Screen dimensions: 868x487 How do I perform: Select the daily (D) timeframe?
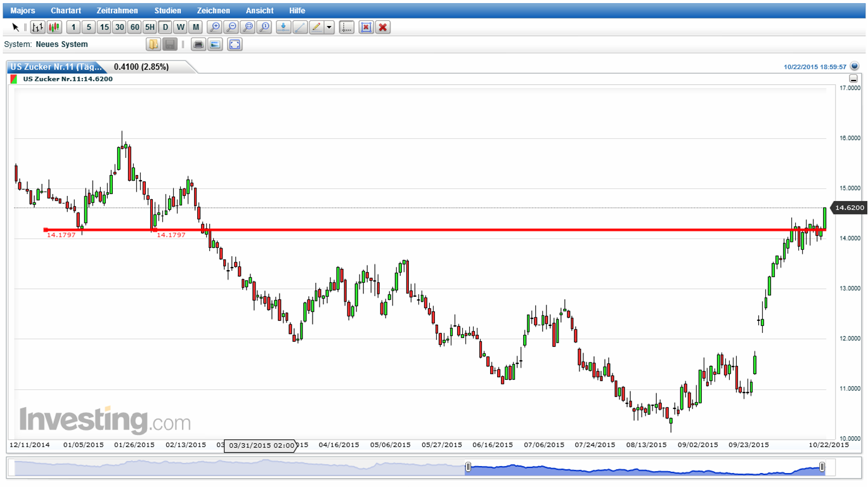(165, 27)
